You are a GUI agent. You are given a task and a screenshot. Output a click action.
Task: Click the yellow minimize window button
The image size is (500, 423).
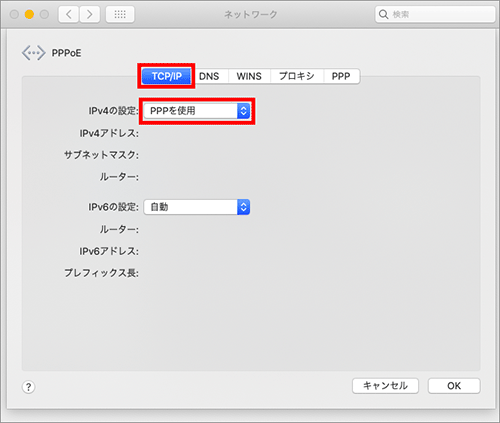click(29, 14)
